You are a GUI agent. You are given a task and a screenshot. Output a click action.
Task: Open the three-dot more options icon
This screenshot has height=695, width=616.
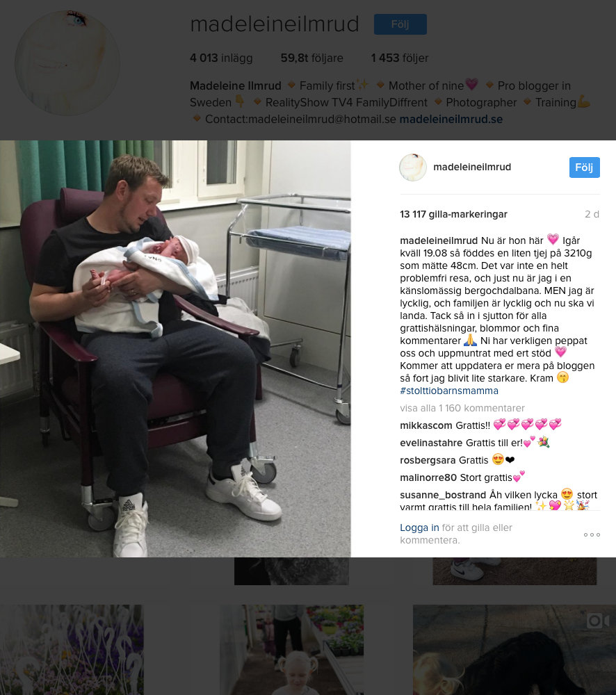click(592, 535)
